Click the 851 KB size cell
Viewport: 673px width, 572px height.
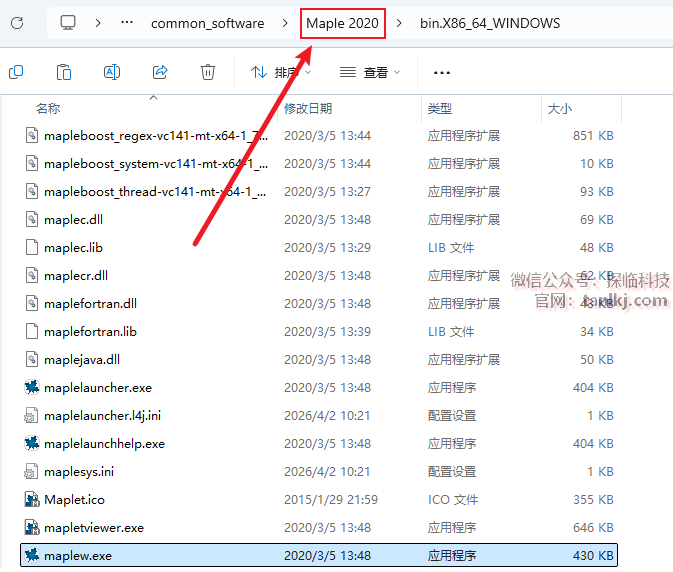pos(593,136)
